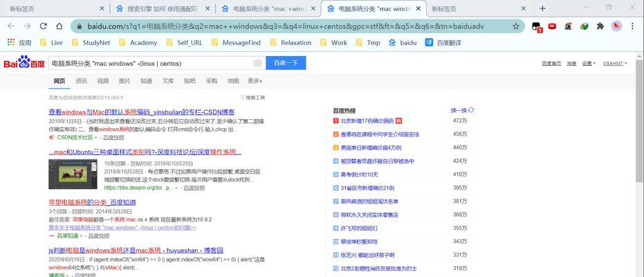The image size is (644, 277).
Task: Click the page vertical scrollbar thumb
Action: [x=639, y=121]
